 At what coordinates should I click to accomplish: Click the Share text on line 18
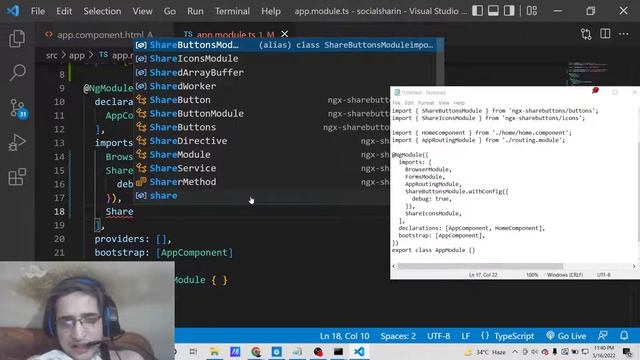[119, 211]
